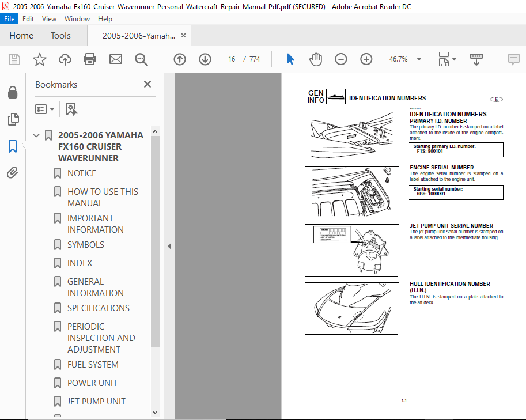Open the Find text magnifier icon
This screenshot has width=526, height=420.
click(x=141, y=59)
